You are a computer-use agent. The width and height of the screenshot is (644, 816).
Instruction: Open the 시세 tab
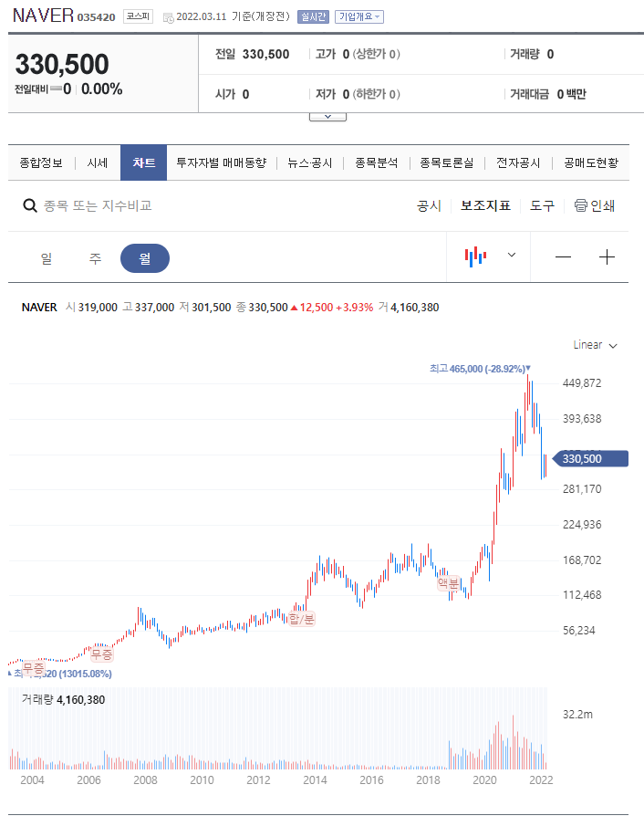pos(98,162)
